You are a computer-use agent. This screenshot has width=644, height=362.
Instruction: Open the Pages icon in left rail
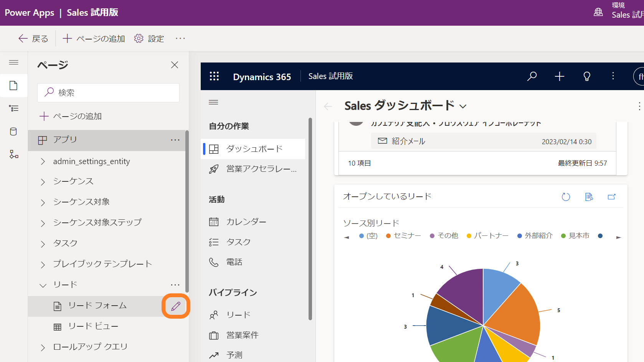(13, 85)
